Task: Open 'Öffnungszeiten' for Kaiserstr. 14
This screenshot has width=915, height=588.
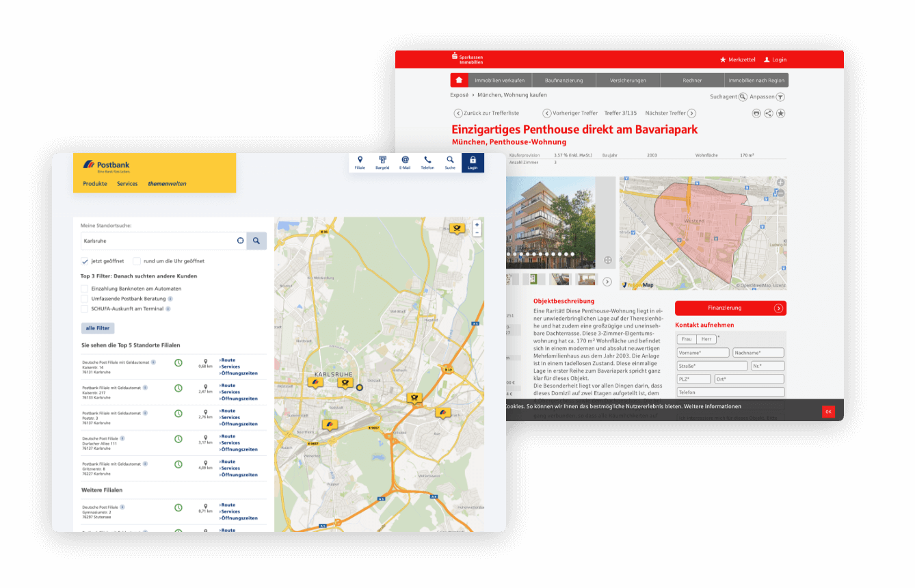Action: point(239,373)
